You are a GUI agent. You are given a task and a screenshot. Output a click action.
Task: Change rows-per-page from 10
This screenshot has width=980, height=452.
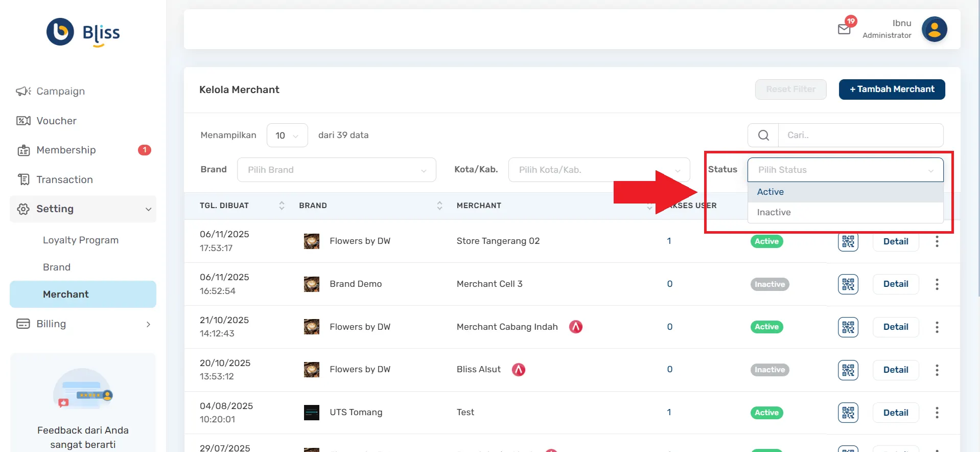(x=287, y=135)
